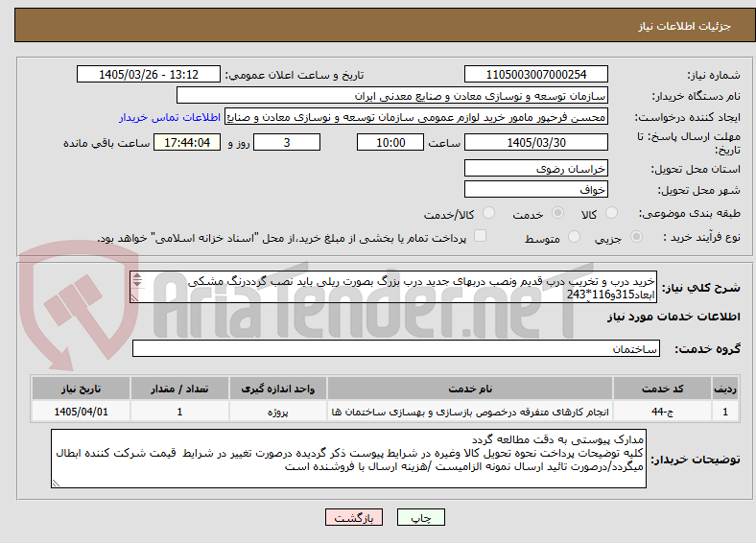Select the متوسط purchase type radio
This screenshot has height=543, width=756.
tap(574, 236)
